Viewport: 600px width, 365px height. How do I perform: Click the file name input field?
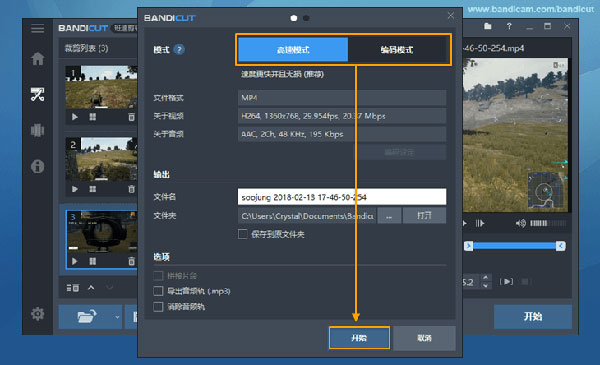coord(342,197)
